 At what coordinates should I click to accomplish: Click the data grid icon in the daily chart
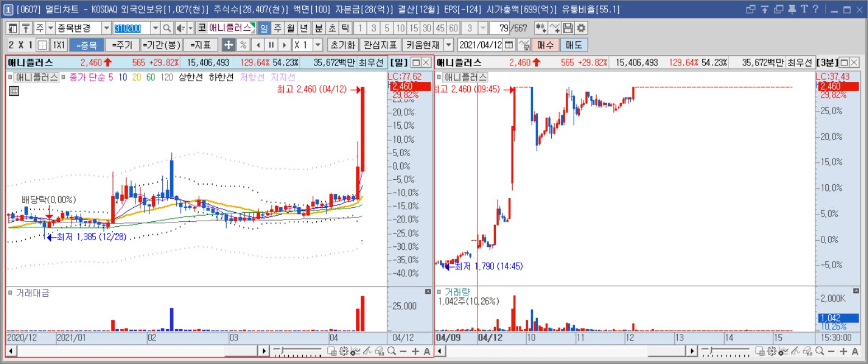(x=14, y=91)
